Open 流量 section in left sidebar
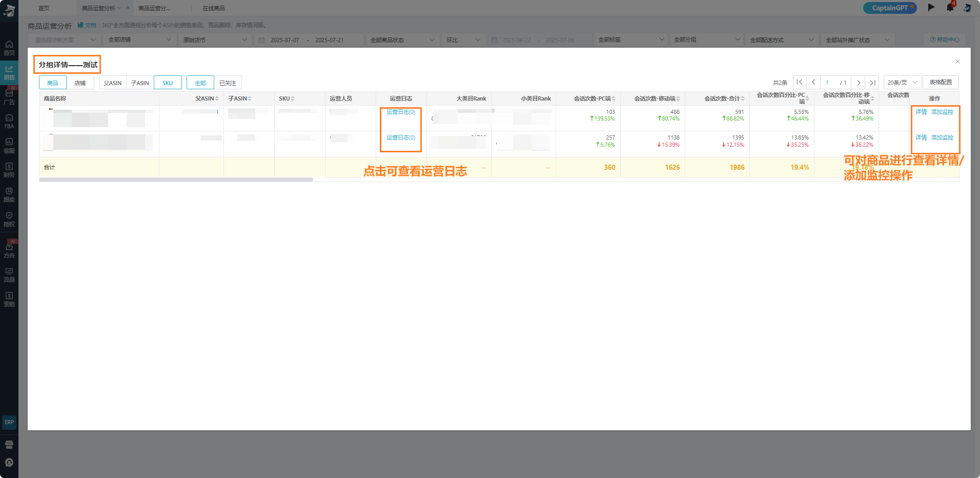Screen dimensions: 980x478 point(9,275)
